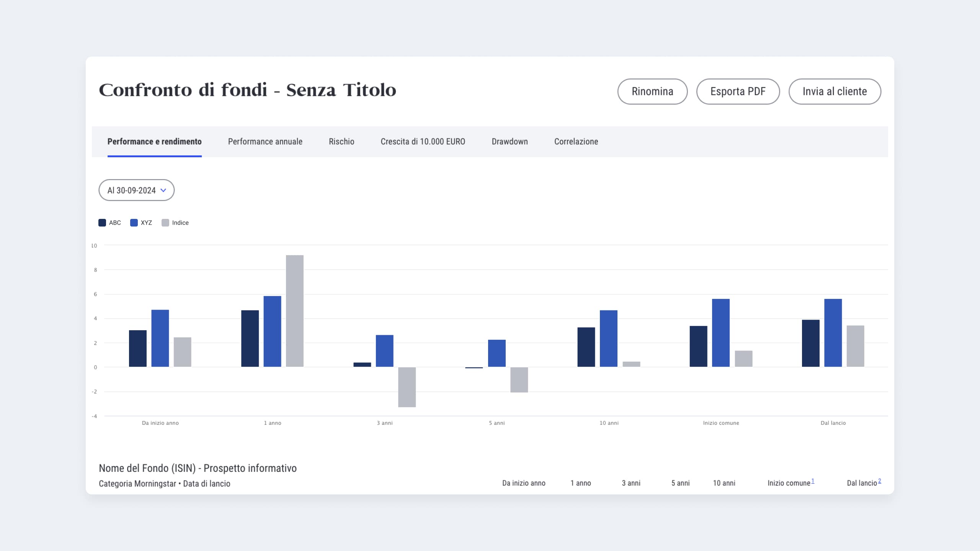Click the XYZ bar in Dal lancio group

pyautogui.click(x=833, y=333)
